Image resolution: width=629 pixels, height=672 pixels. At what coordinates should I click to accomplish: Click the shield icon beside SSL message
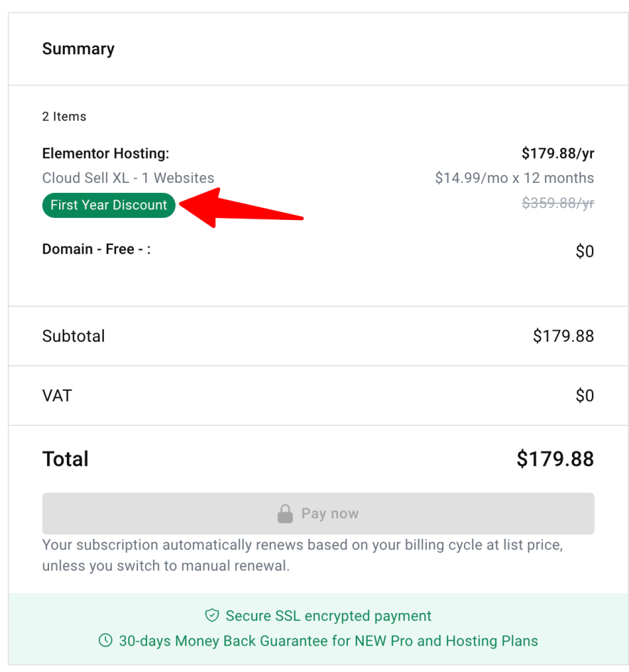(x=211, y=616)
